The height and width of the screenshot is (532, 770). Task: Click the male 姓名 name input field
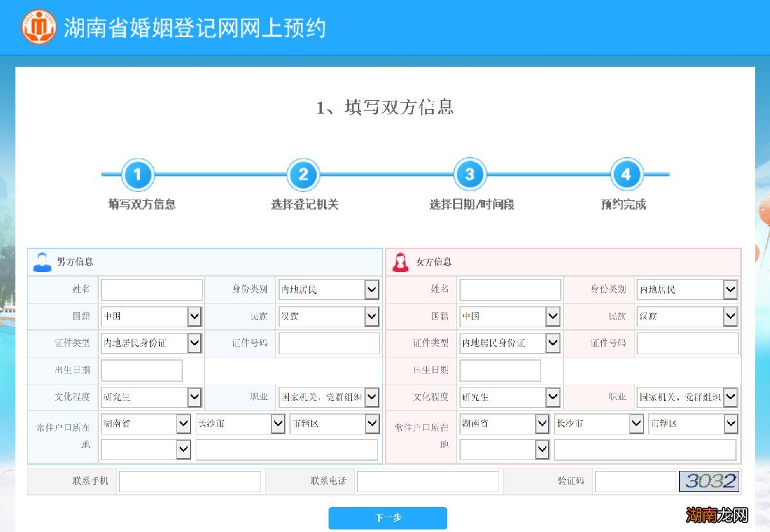coord(151,289)
